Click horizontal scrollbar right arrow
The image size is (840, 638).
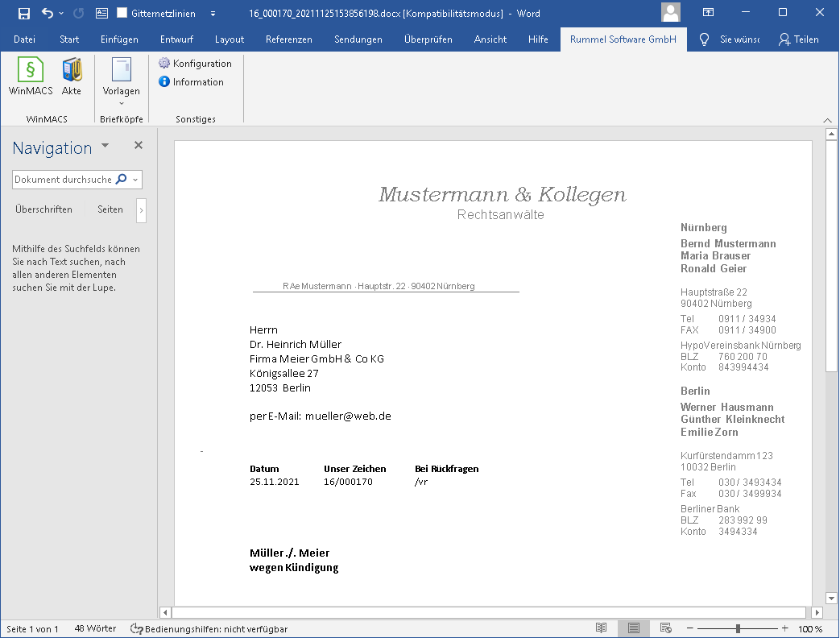point(817,612)
